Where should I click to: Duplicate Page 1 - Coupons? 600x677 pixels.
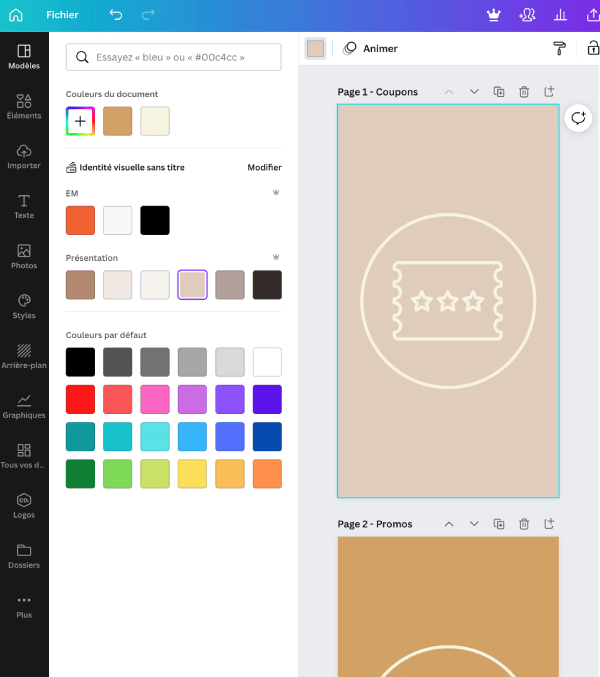click(499, 92)
